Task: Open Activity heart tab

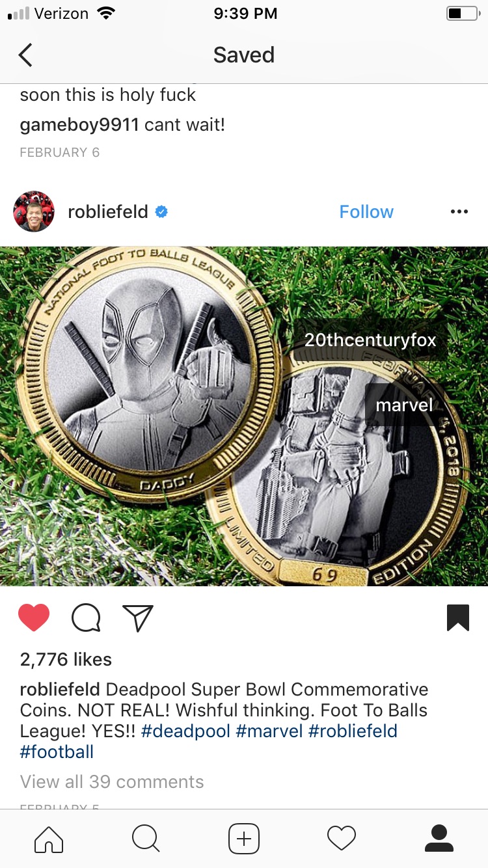Action: click(x=342, y=838)
